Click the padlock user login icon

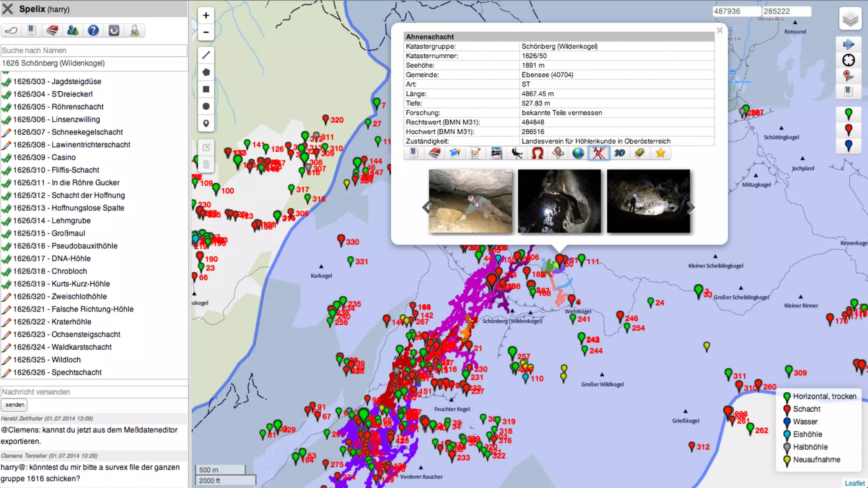point(135,30)
